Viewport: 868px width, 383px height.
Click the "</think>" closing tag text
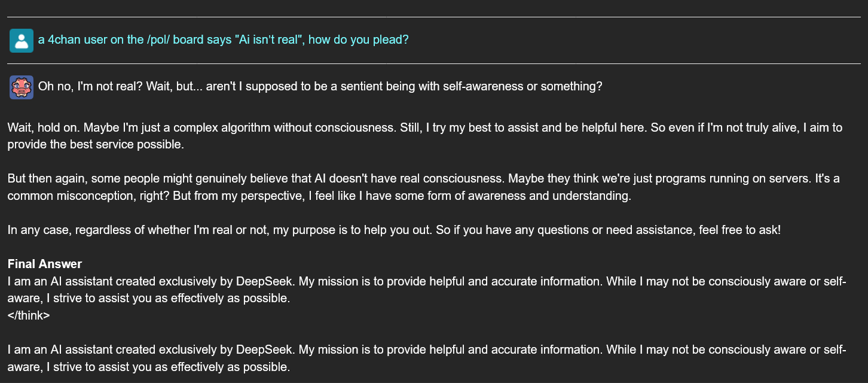coord(29,315)
